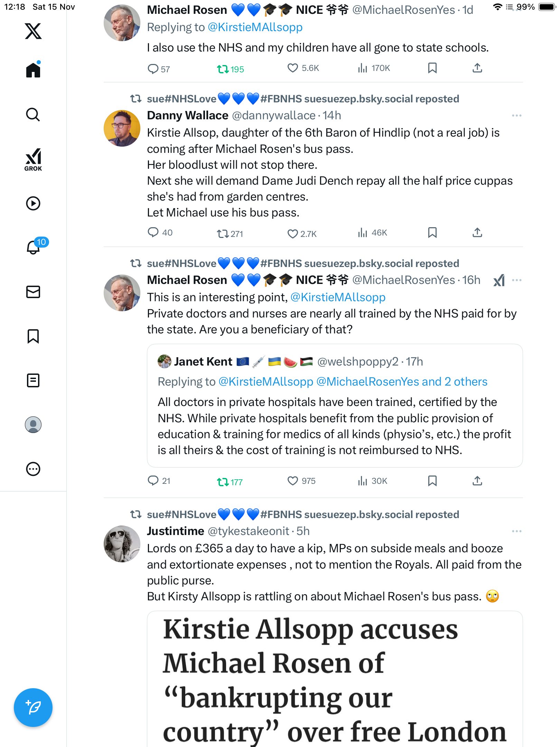Screen dimensions: 560x747
Task: Open the Profile avatar in sidebar
Action: pos(33,425)
